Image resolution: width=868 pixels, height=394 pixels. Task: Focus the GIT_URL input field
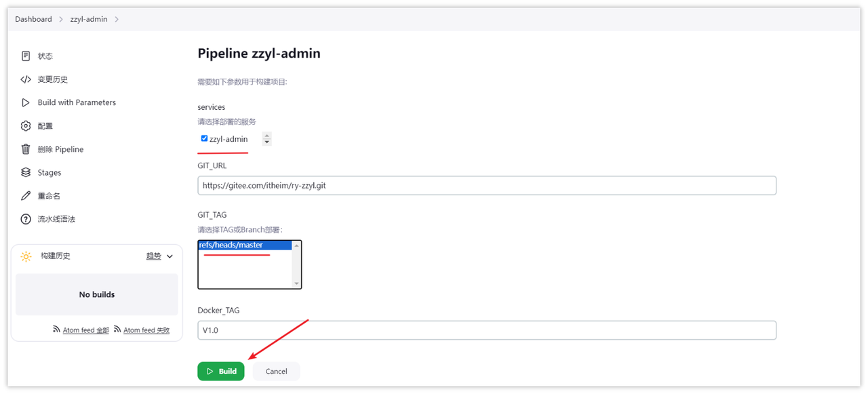487,185
